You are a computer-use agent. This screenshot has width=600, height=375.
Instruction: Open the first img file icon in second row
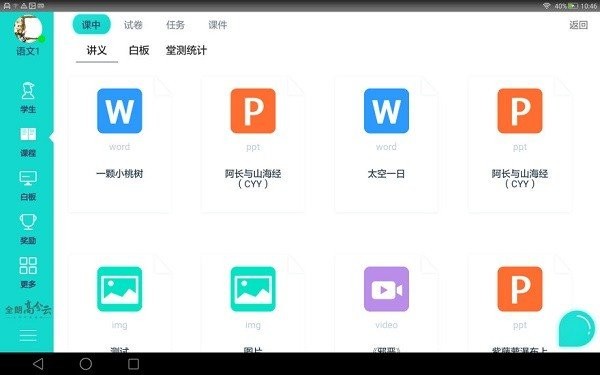(x=119, y=289)
